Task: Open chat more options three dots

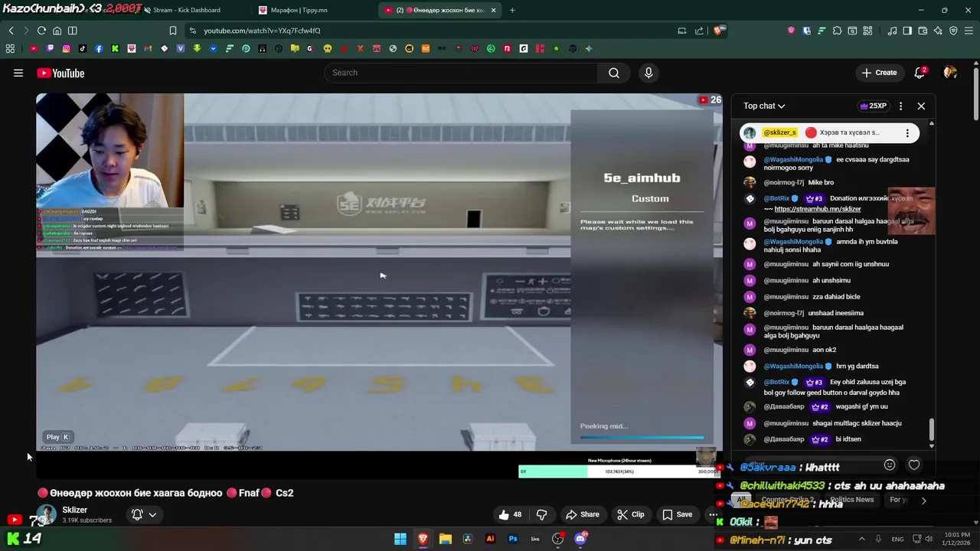Action: [x=900, y=106]
